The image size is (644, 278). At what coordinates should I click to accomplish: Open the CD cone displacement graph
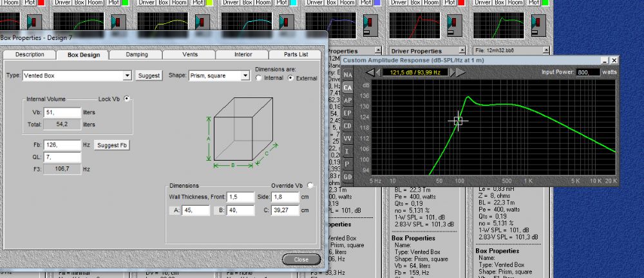point(348,126)
